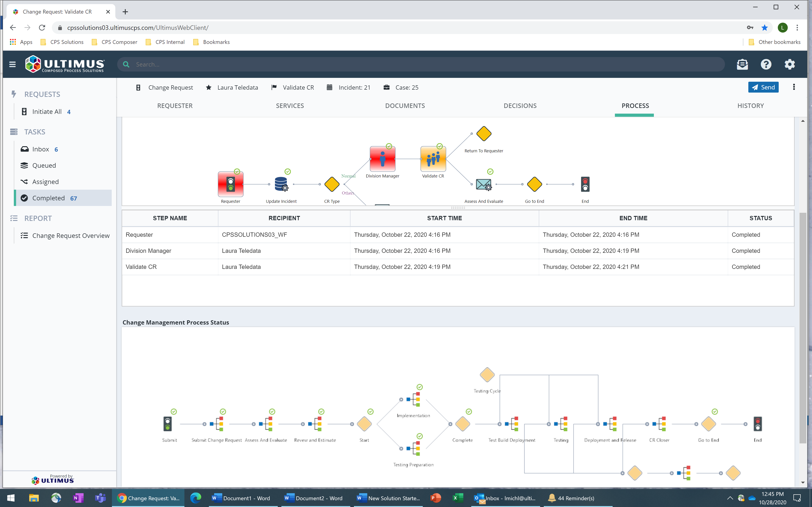This screenshot has width=812, height=507.
Task: Click the Assess And Evaluate envelope icon
Action: click(x=483, y=184)
